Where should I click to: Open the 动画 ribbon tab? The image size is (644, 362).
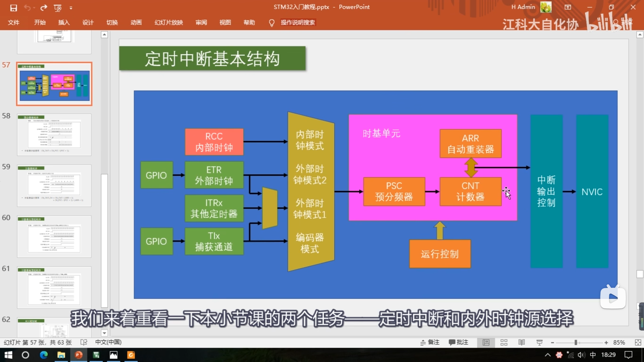[136, 23]
